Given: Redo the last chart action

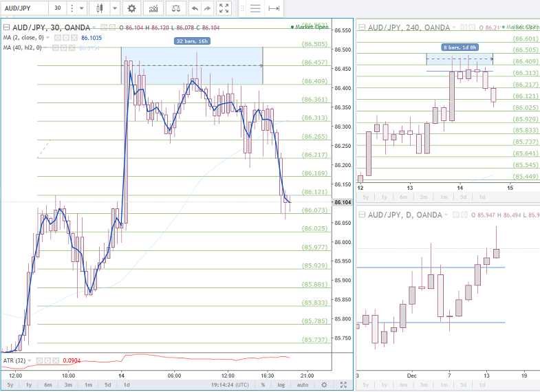Looking at the screenshot, I should click(x=207, y=8).
